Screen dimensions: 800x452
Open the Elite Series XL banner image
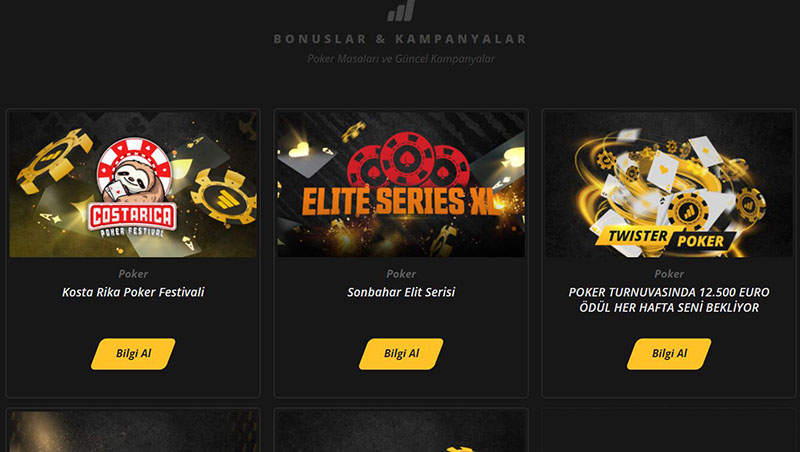[401, 184]
